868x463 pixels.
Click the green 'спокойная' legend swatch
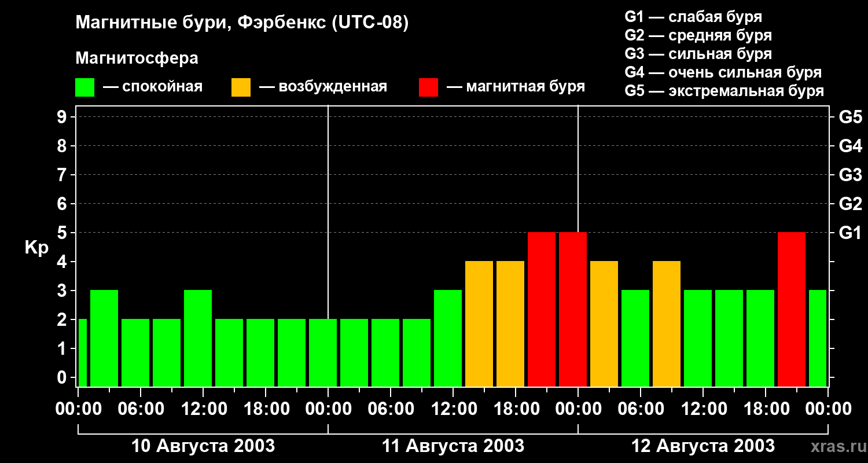coord(84,87)
